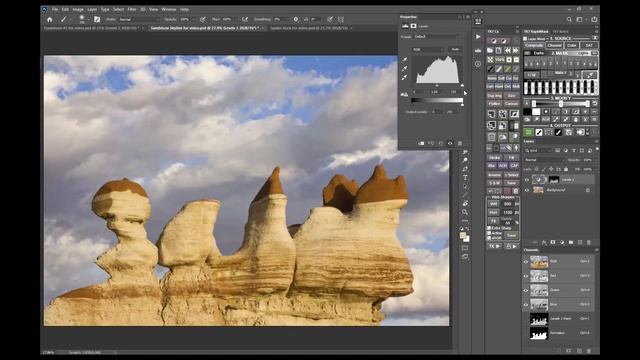Image resolution: width=640 pixels, height=360 pixels.
Task: Open the brush blending Mode dropdown
Action: pos(138,19)
